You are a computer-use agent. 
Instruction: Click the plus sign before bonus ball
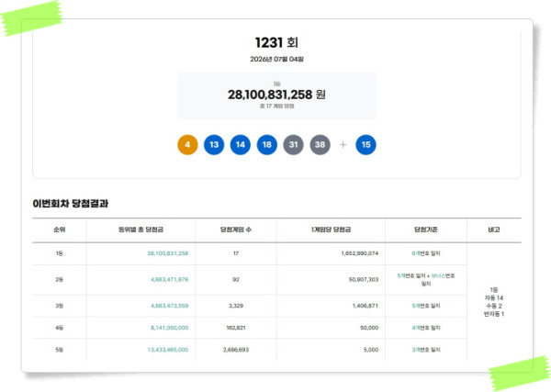343,145
